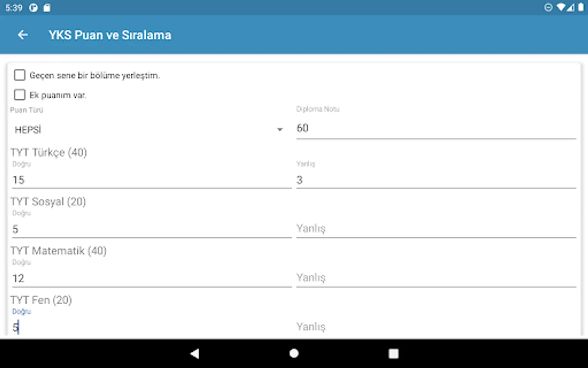
Task: Tap the battery icon in status bar
Action: point(581,7)
